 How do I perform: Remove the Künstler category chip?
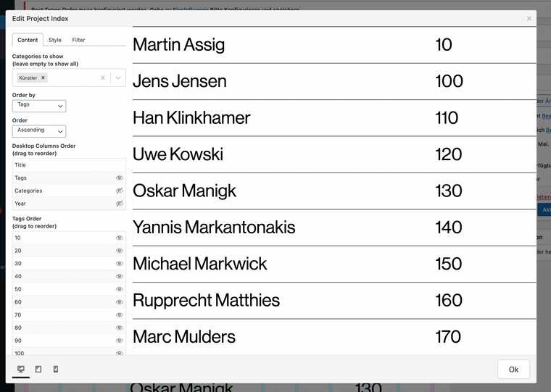pyautogui.click(x=43, y=78)
